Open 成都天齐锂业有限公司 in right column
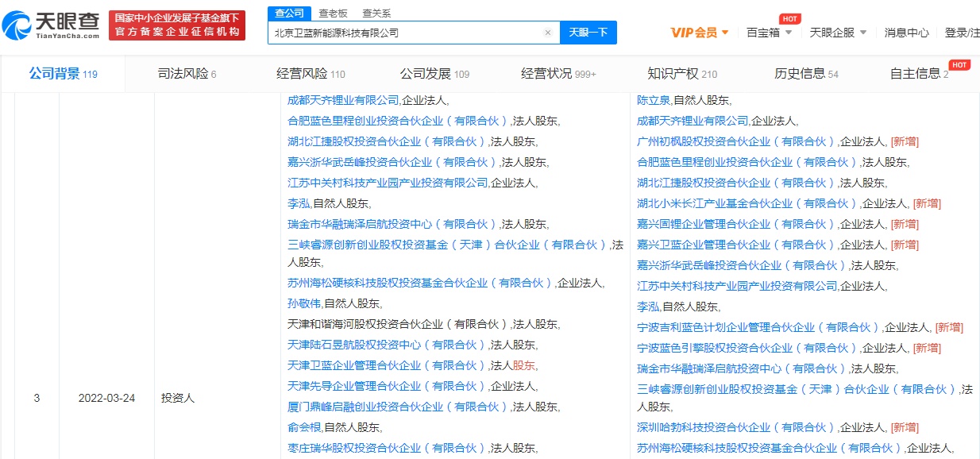980x459 pixels. [693, 121]
